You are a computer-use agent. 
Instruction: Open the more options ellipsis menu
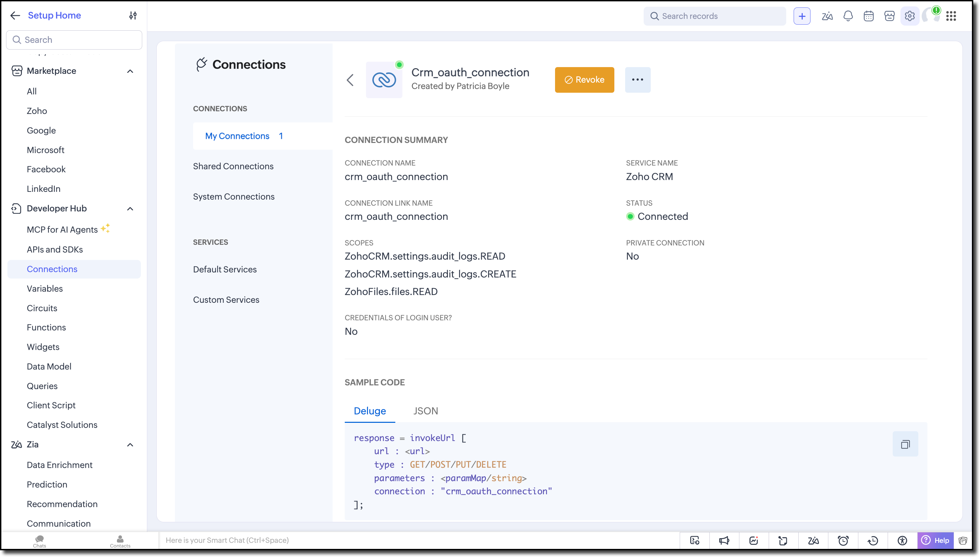coord(637,80)
